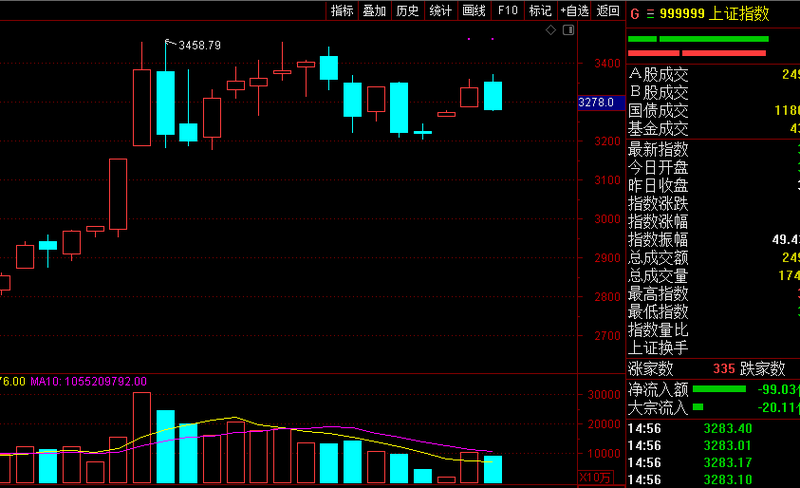This screenshot has width=800, height=488.
Task: Click the diamond icon above the chart
Action: [x=551, y=31]
